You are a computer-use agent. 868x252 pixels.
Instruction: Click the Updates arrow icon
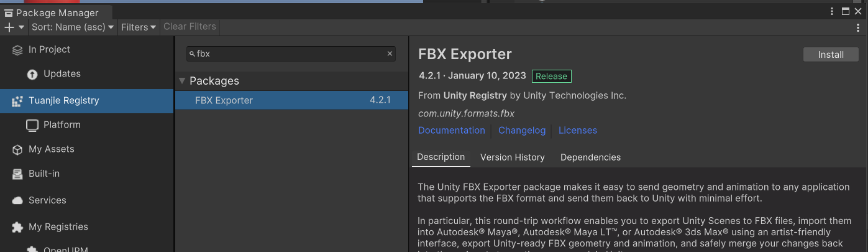(32, 75)
